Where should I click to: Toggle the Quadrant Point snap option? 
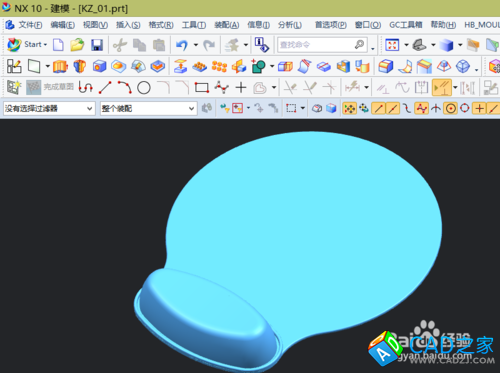pyautogui.click(x=465, y=108)
